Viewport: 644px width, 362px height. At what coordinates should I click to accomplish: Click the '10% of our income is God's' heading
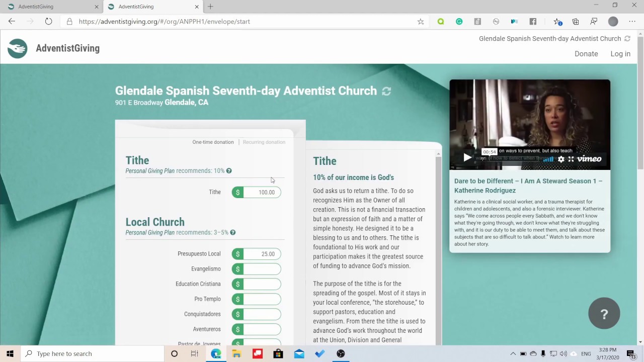point(353,177)
